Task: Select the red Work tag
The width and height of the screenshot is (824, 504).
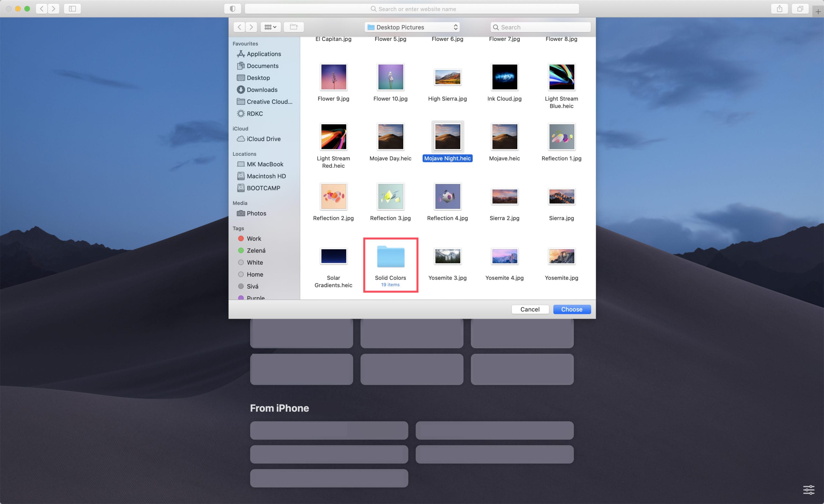Action: 254,239
